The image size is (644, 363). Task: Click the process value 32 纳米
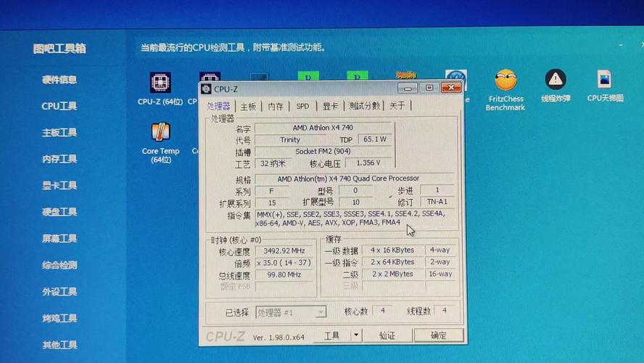(273, 163)
